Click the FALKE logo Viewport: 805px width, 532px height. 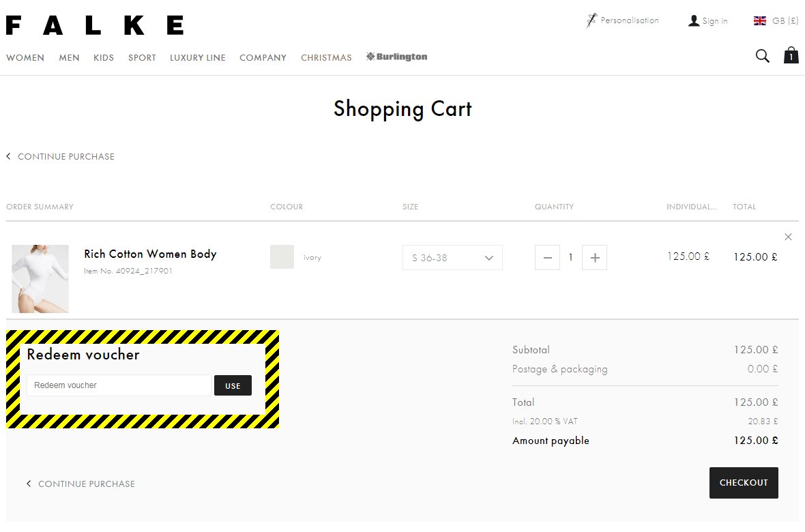pos(95,25)
